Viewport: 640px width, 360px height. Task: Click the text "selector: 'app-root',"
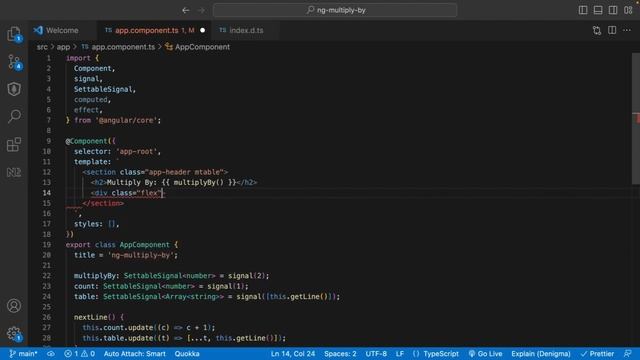point(117,151)
